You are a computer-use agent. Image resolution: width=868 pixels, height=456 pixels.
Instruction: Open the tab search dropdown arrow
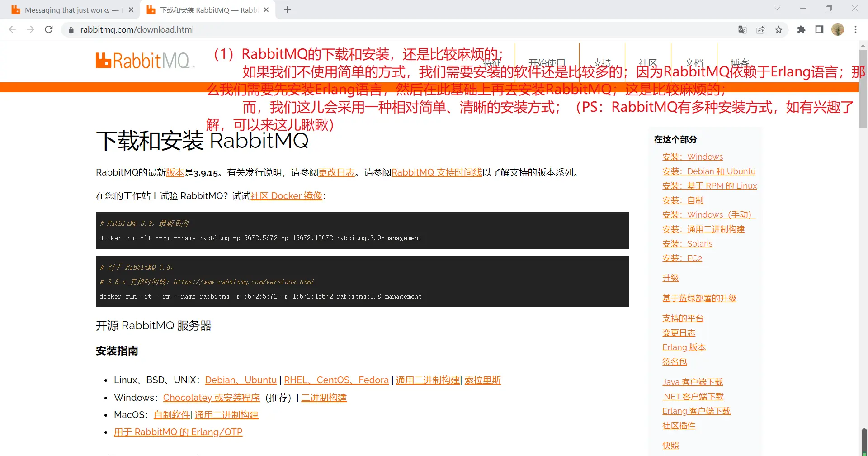point(777,9)
